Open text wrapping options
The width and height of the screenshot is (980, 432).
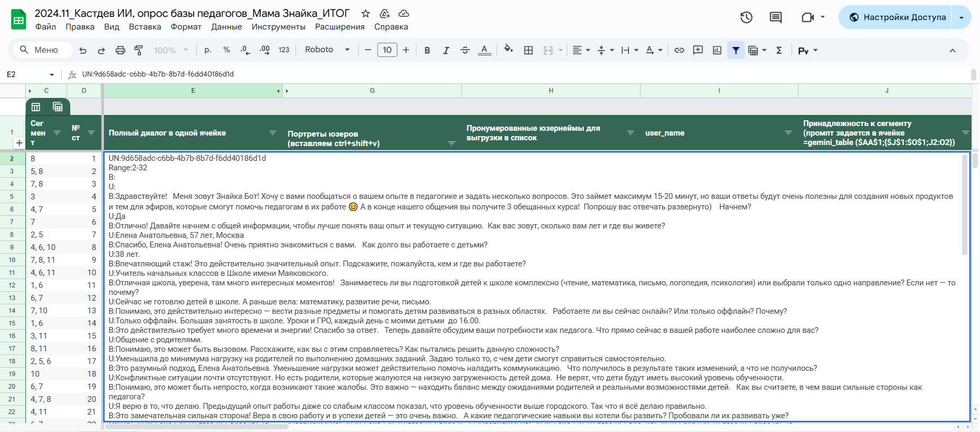[x=630, y=50]
